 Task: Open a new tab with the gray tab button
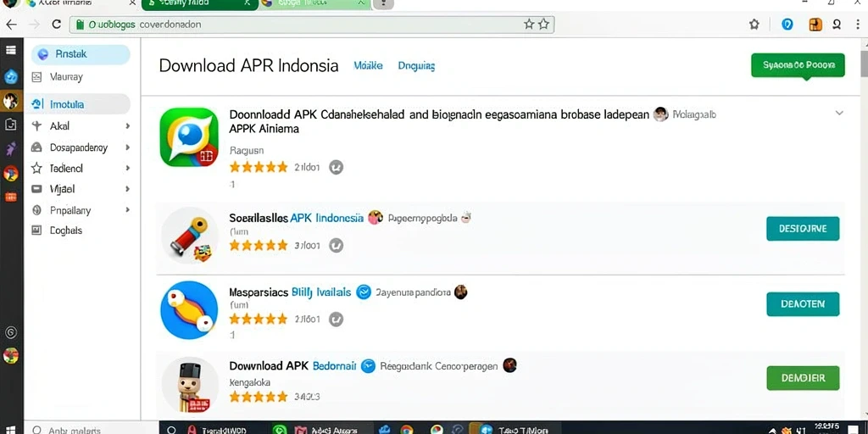[x=383, y=4]
